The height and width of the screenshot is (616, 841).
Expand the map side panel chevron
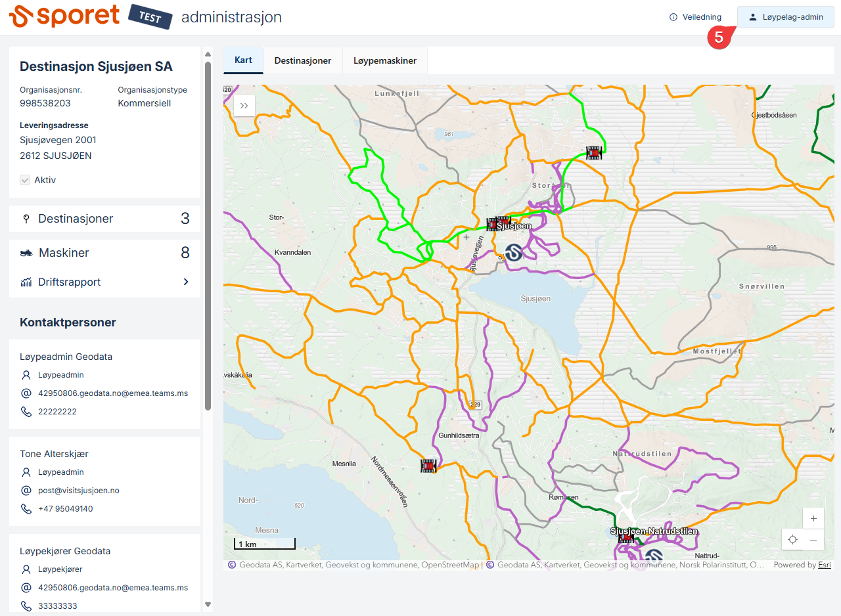pyautogui.click(x=244, y=105)
